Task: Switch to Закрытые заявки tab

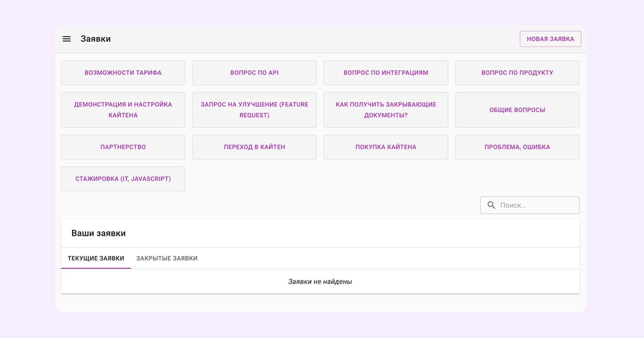Action: coord(167,258)
